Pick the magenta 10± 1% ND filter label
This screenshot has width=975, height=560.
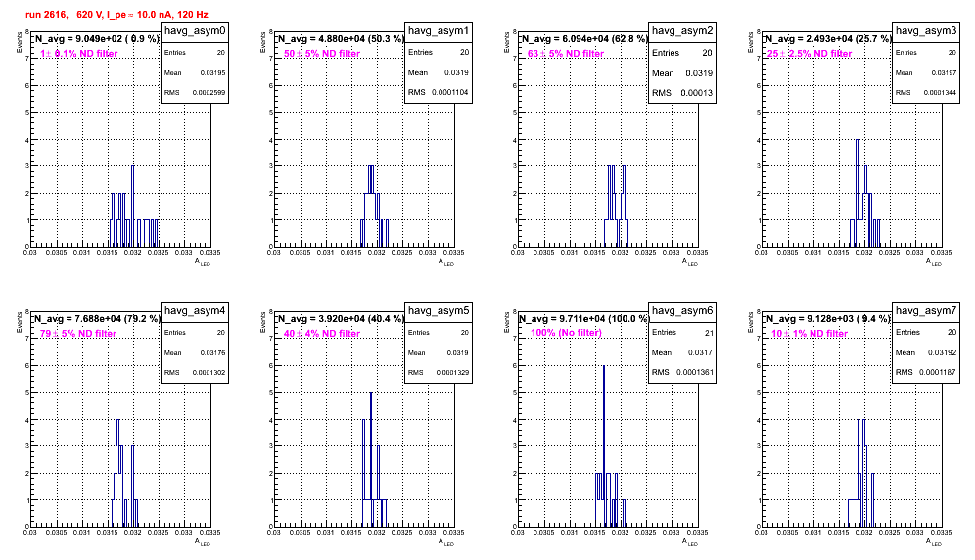point(810,334)
